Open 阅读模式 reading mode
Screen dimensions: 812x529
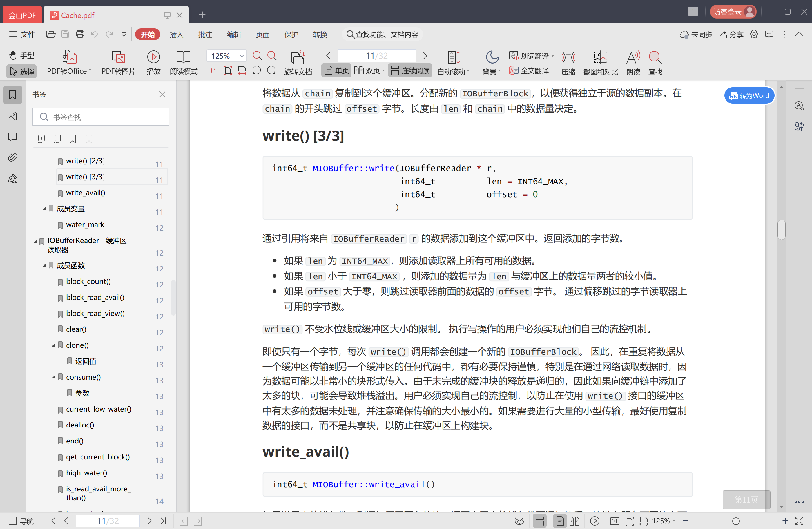pyautogui.click(x=184, y=63)
